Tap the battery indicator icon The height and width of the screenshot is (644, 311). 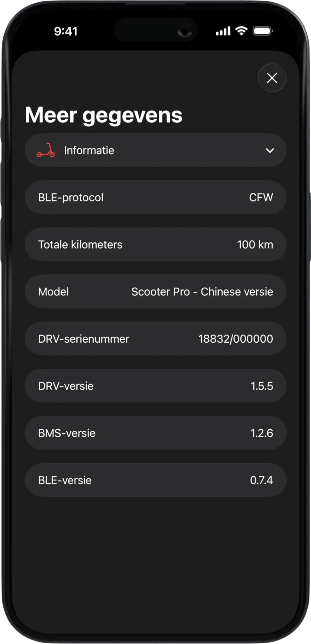(263, 31)
